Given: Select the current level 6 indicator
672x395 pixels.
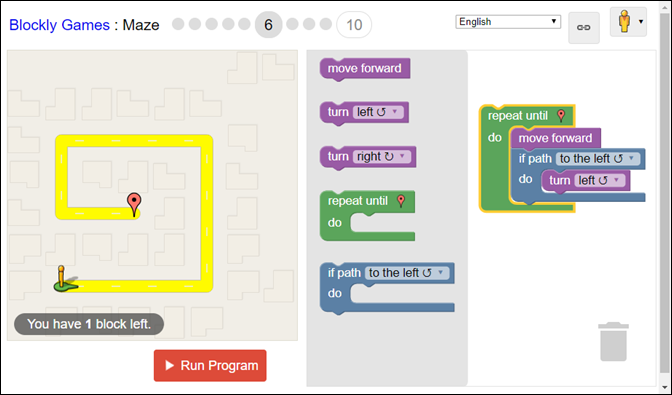Looking at the screenshot, I should coord(268,25).
